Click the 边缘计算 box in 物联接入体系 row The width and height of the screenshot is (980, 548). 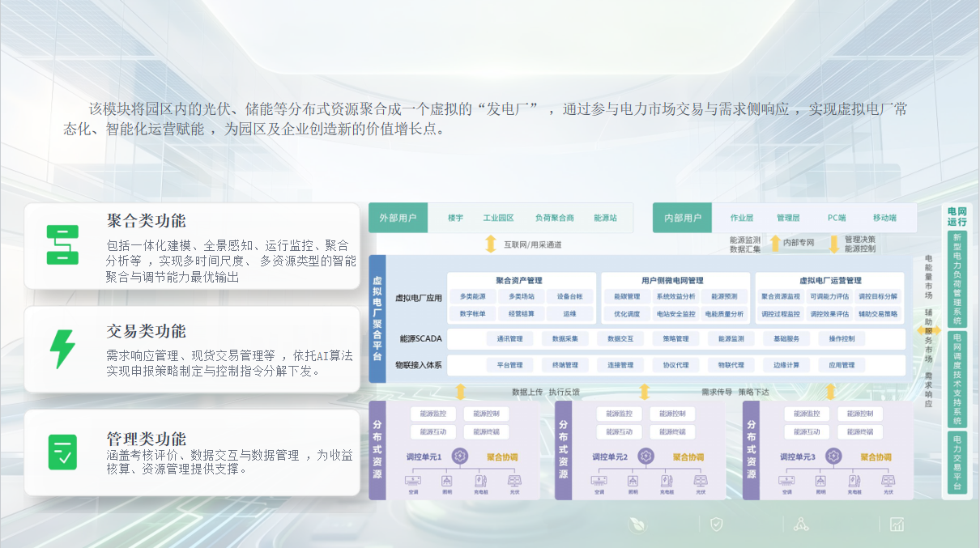click(786, 365)
